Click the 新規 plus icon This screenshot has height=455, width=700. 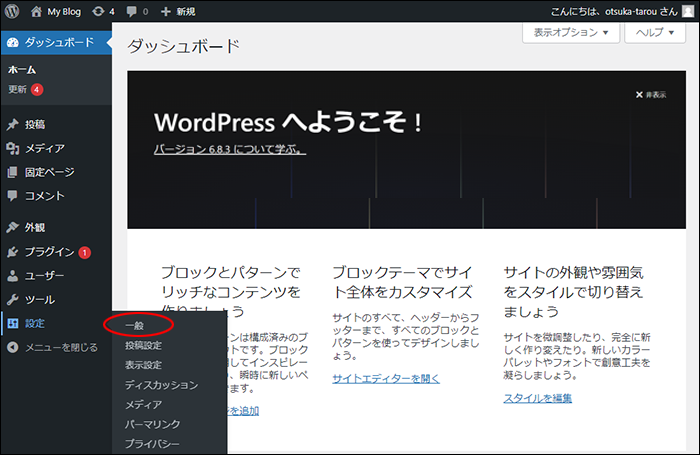167,12
